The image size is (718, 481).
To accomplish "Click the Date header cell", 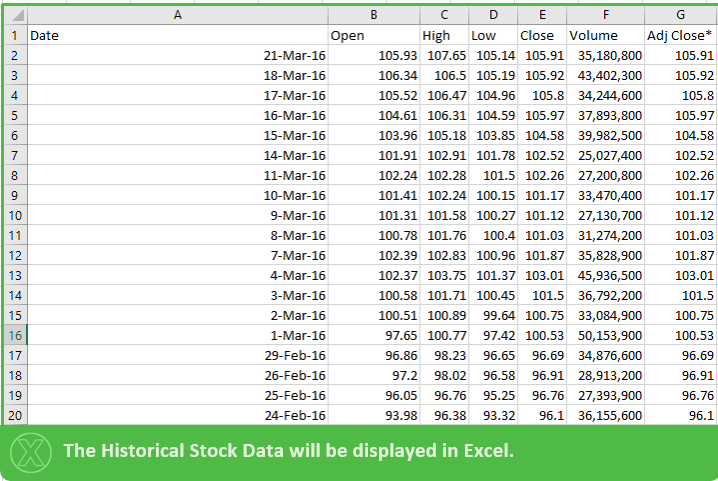I will coord(178,35).
